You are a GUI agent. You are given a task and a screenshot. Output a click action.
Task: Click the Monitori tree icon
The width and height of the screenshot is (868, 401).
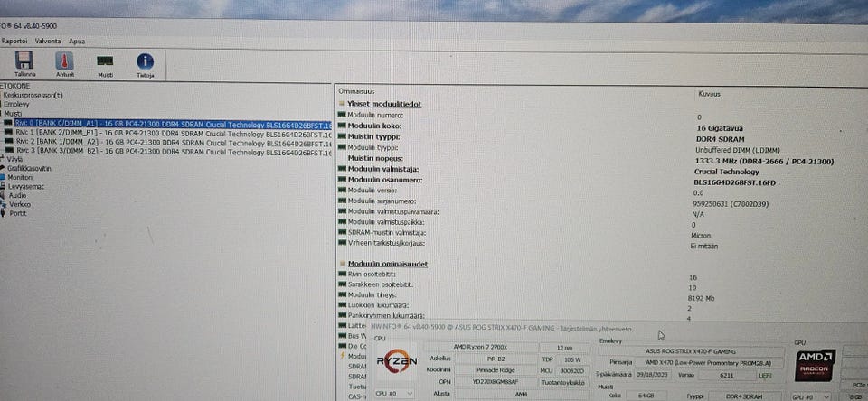[x=4, y=178]
